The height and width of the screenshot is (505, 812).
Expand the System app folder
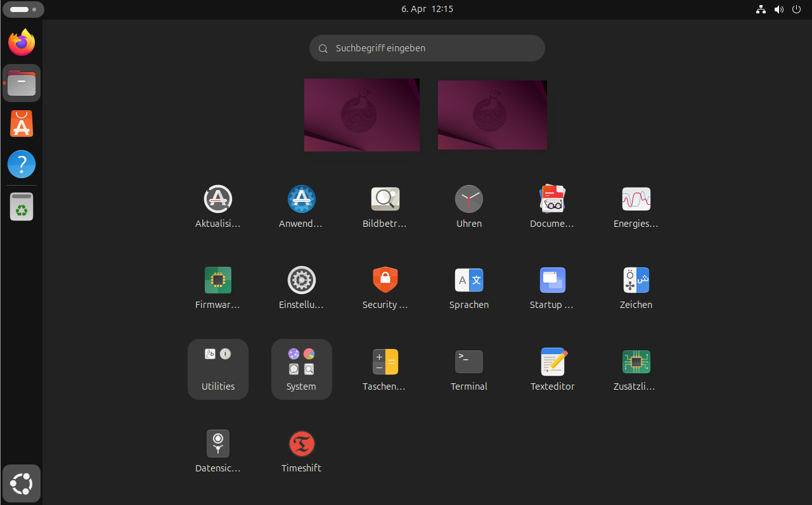click(302, 369)
